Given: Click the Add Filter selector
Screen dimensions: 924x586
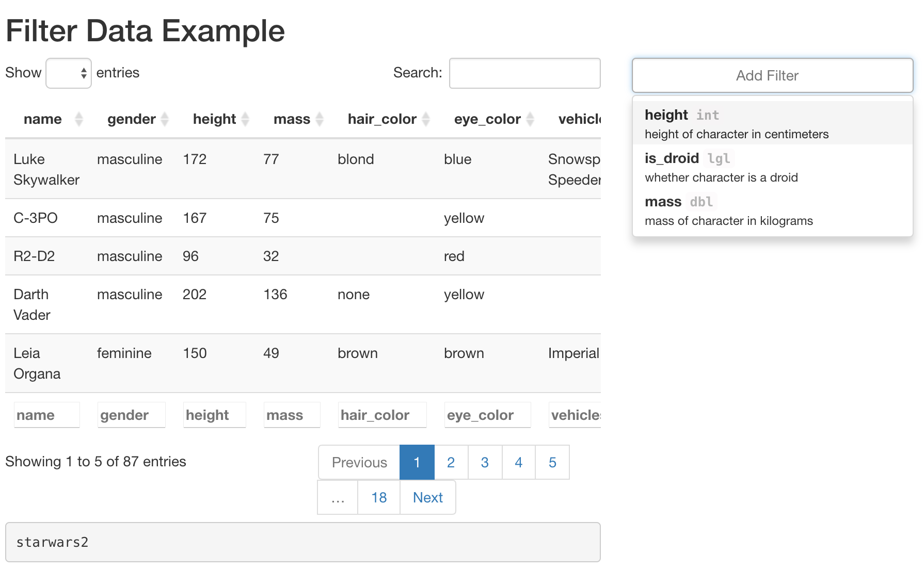Looking at the screenshot, I should (772, 75).
